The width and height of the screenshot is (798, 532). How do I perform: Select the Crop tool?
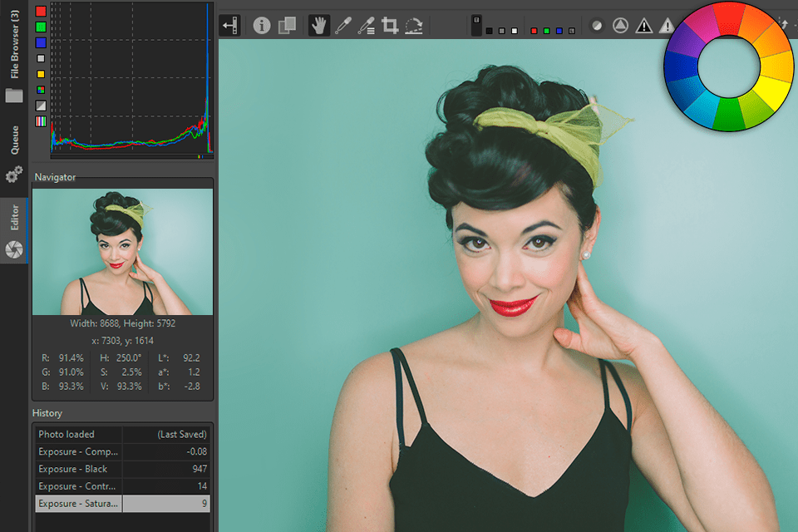click(390, 27)
